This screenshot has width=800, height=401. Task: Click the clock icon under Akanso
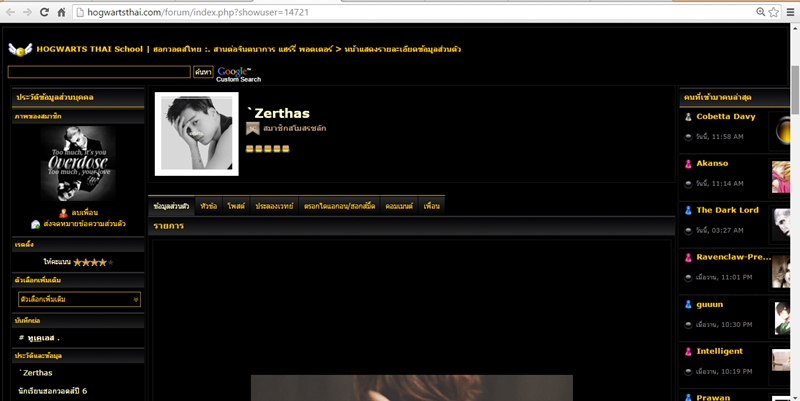pos(688,184)
